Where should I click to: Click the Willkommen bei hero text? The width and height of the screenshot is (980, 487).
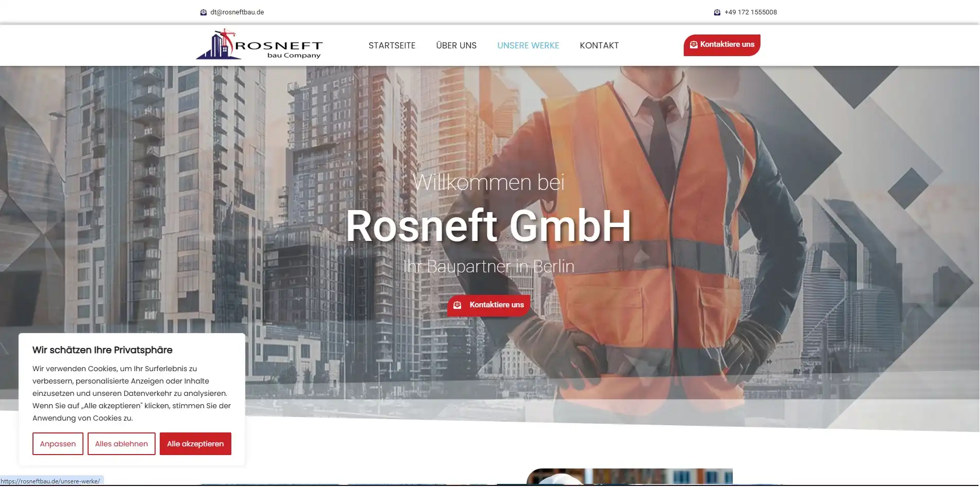click(488, 182)
